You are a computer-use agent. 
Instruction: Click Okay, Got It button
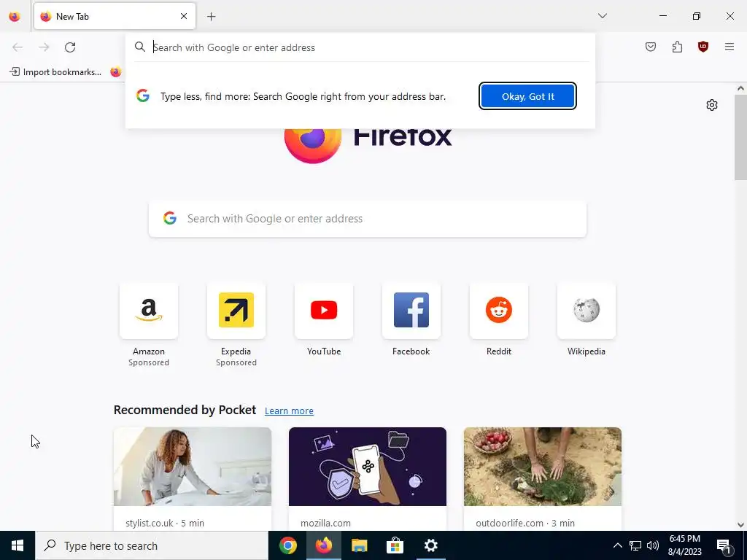pyautogui.click(x=528, y=96)
